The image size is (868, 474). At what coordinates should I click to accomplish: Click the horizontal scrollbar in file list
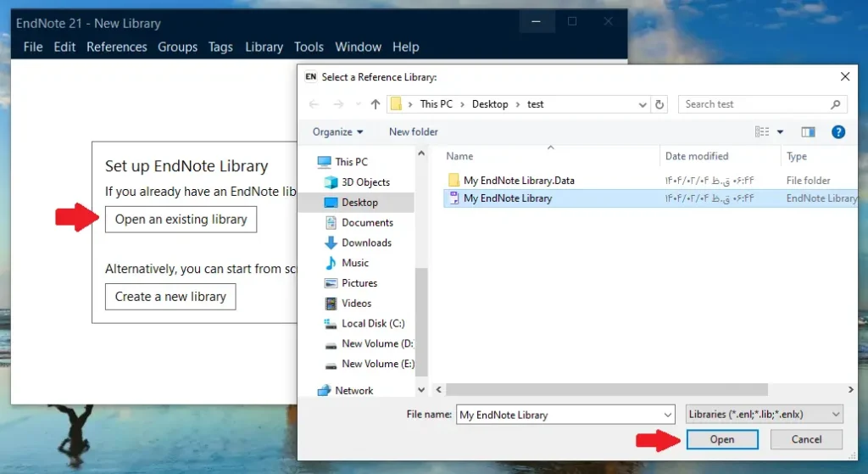click(x=607, y=390)
